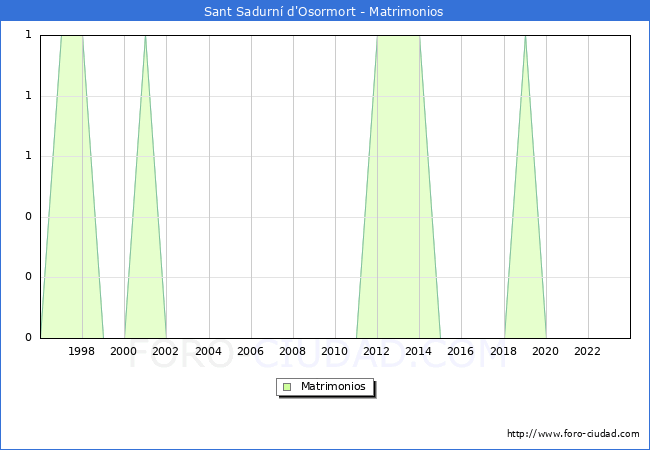
Task: Click the 2014 year label on the axis
Action: [x=419, y=351]
